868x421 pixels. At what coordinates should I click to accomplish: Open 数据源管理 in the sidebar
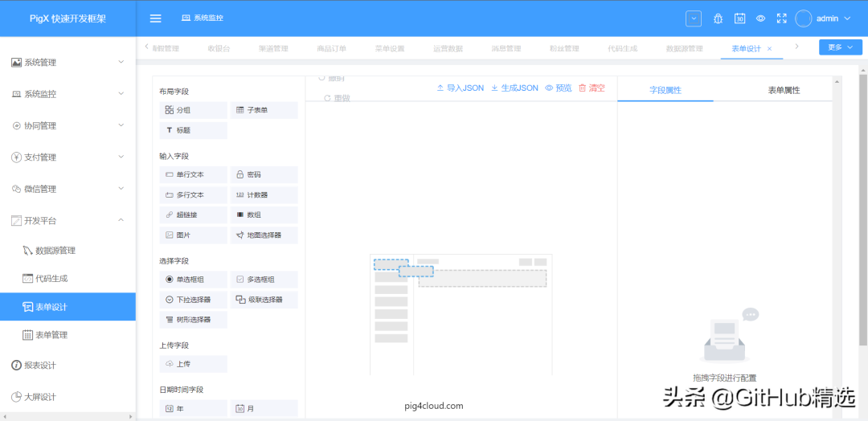point(68,251)
